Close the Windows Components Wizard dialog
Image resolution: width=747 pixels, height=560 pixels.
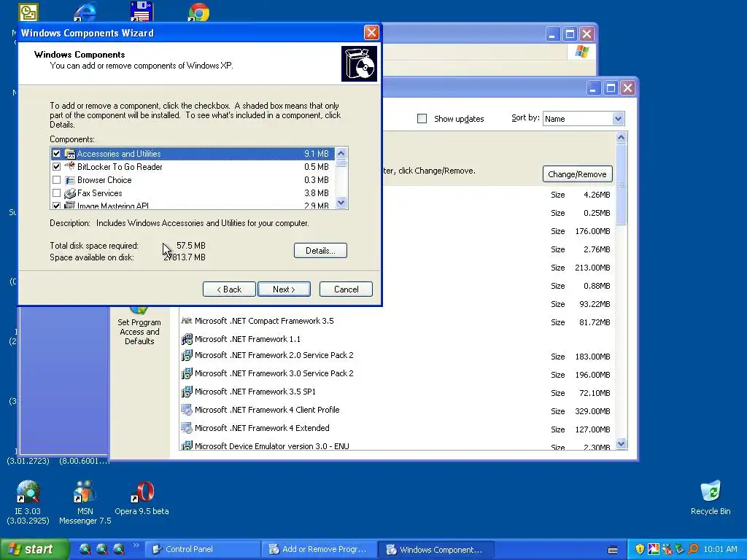click(371, 32)
